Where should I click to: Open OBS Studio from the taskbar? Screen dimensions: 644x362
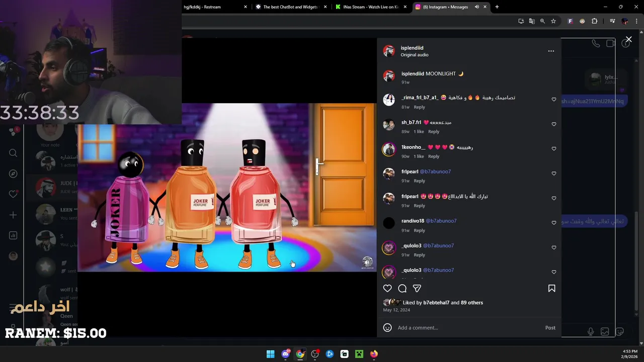315,354
